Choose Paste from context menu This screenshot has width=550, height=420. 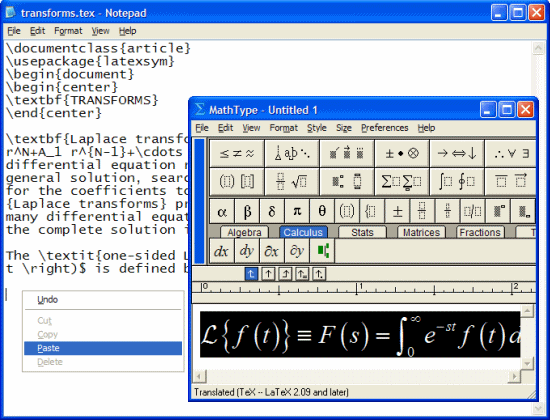103,348
